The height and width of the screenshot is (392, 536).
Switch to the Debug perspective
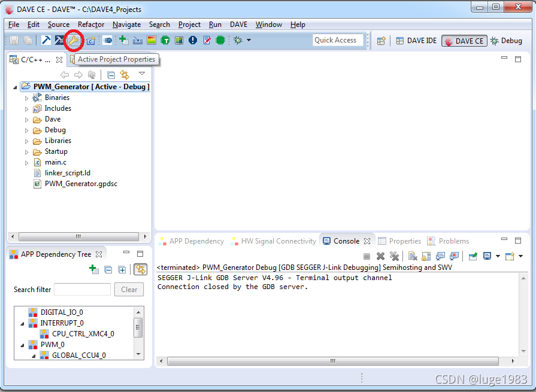click(506, 41)
